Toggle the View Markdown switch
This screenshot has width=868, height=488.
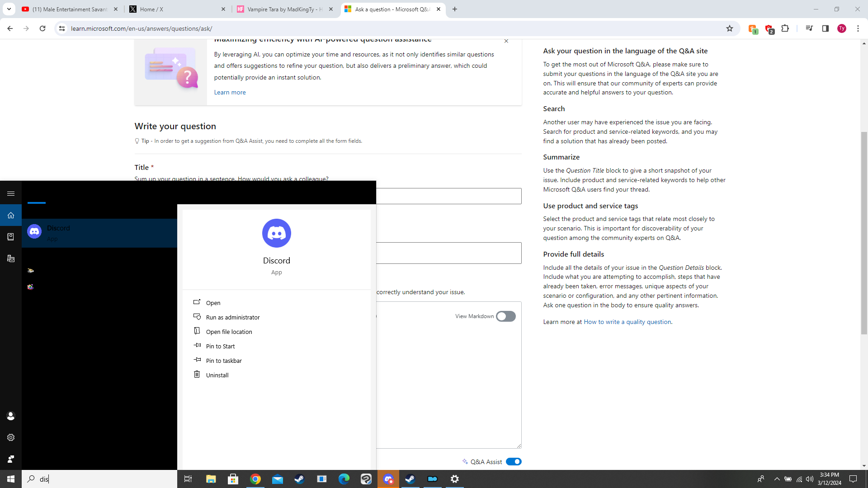click(505, 316)
